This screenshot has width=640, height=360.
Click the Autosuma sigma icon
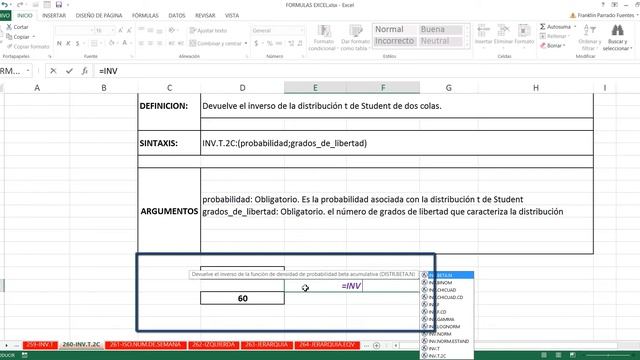[x=542, y=27]
